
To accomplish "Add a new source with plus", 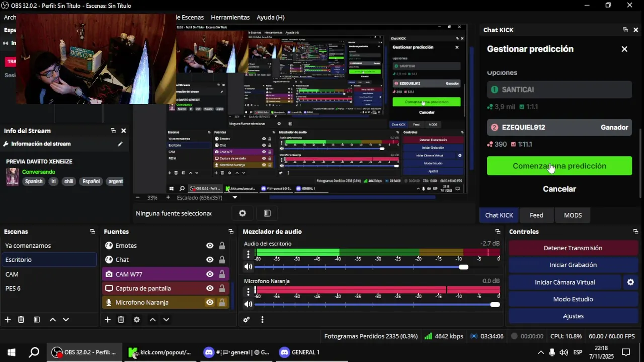I will pos(107,320).
